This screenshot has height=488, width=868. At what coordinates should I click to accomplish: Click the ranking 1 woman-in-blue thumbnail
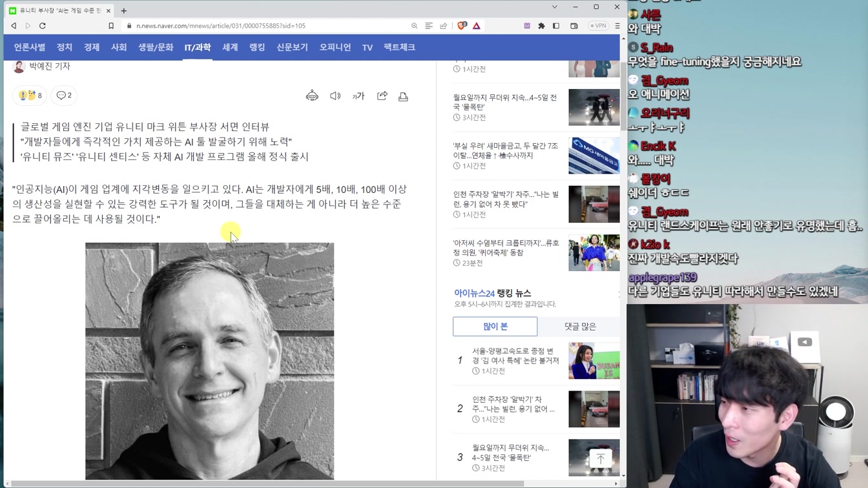pos(594,361)
